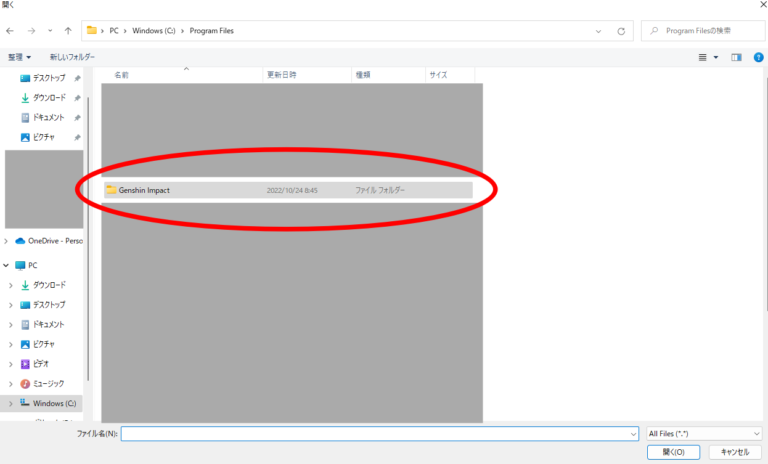Open the help question mark icon
The width and height of the screenshot is (768, 464).
[x=758, y=57]
